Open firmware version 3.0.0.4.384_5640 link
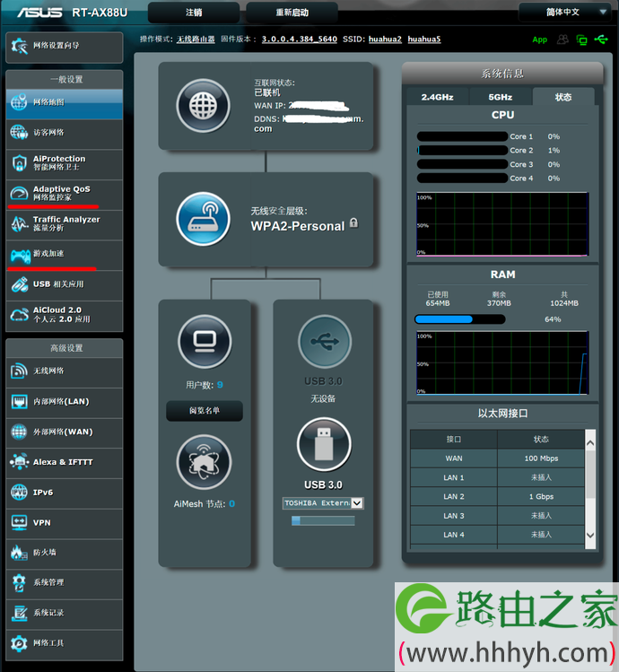Image resolution: width=619 pixels, height=672 pixels. (300, 39)
